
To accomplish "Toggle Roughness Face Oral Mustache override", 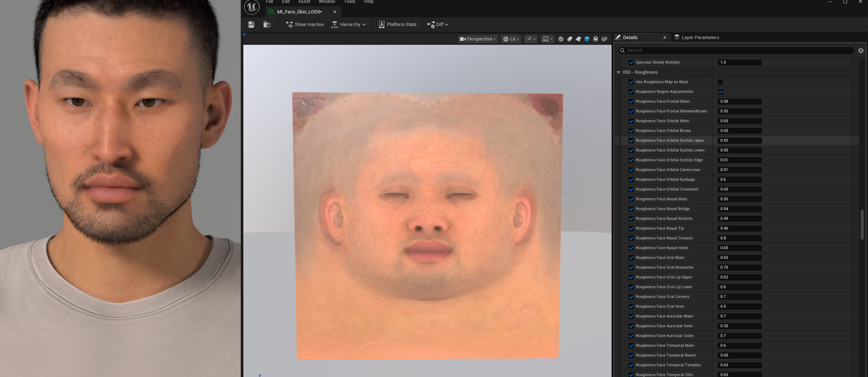I will (631, 267).
